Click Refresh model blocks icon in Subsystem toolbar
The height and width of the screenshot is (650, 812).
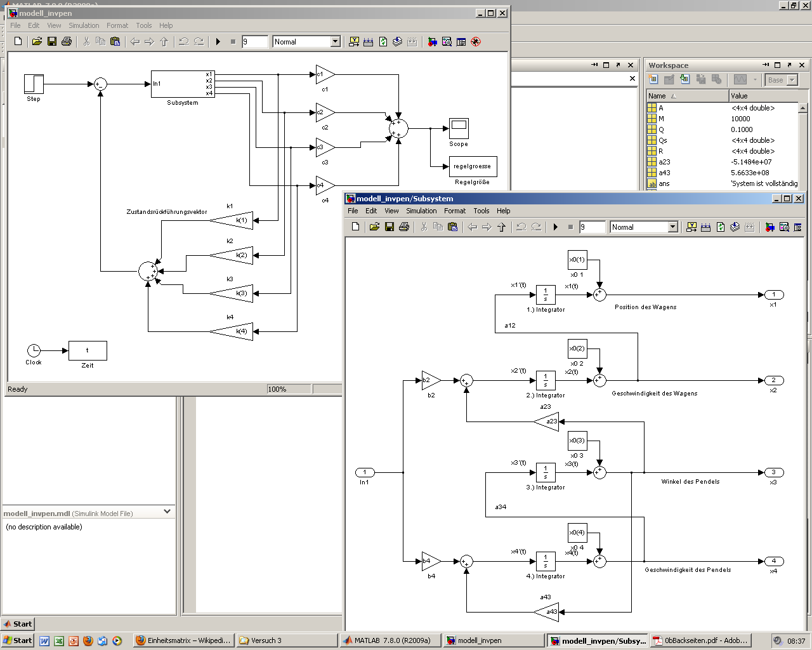click(721, 227)
